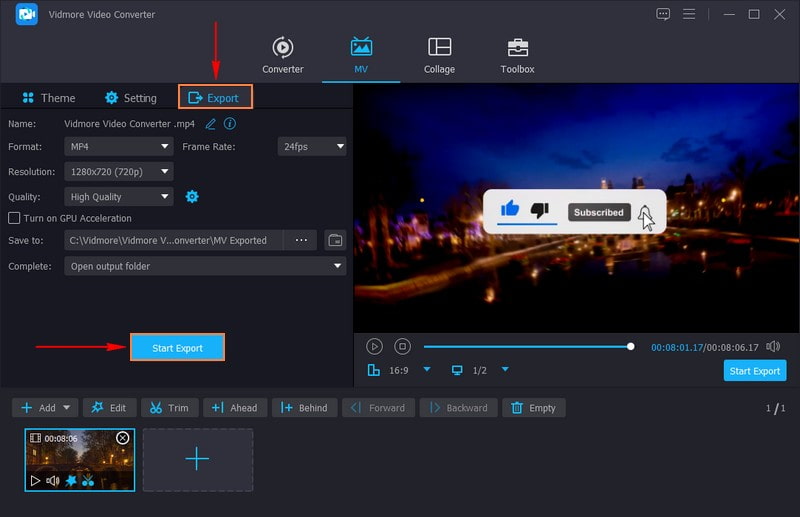Click the pencil icon to rename output file
Image resolution: width=800 pixels, height=517 pixels.
pyautogui.click(x=210, y=123)
